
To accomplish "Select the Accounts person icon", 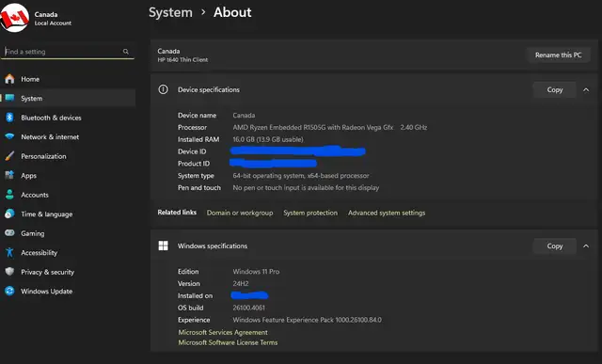I will pyautogui.click(x=9, y=195).
